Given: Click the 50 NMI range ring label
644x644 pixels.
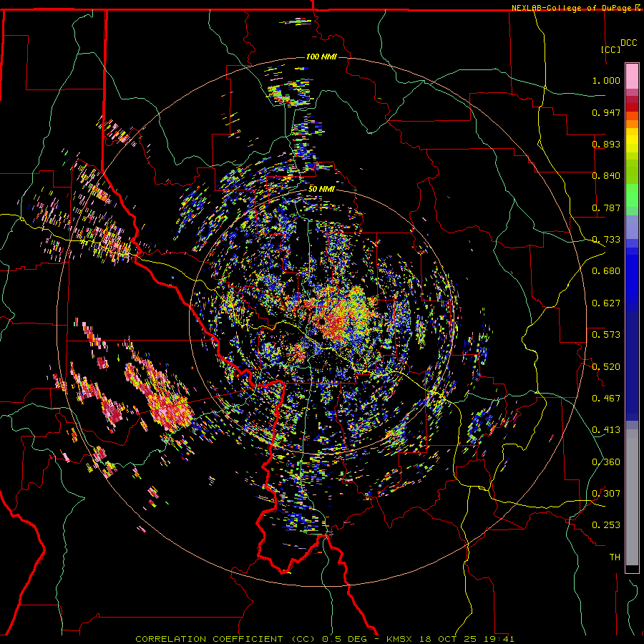Looking at the screenshot, I should click(321, 189).
